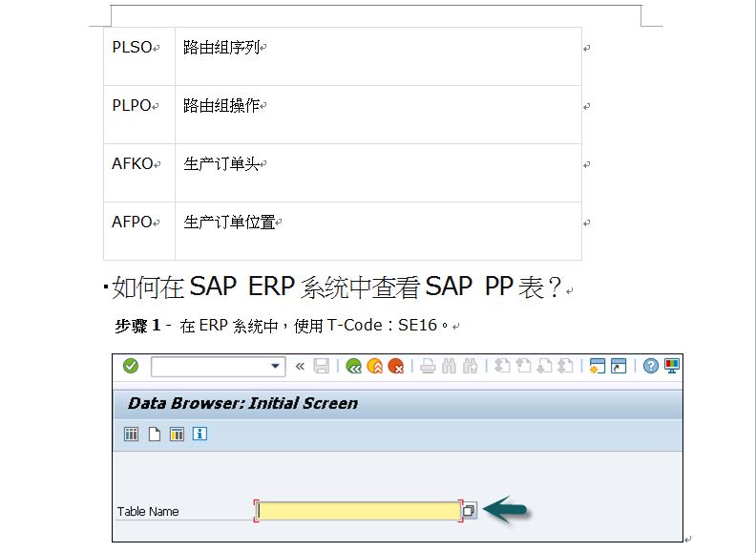
Task: Click the Previous Page icon
Action: pyautogui.click(x=523, y=366)
